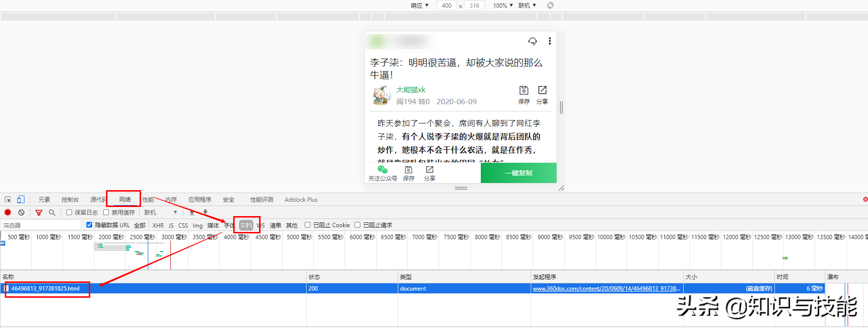This screenshot has width=868, height=328.
Task: Grab the viewport corner resize handle
Action: pyautogui.click(x=561, y=188)
